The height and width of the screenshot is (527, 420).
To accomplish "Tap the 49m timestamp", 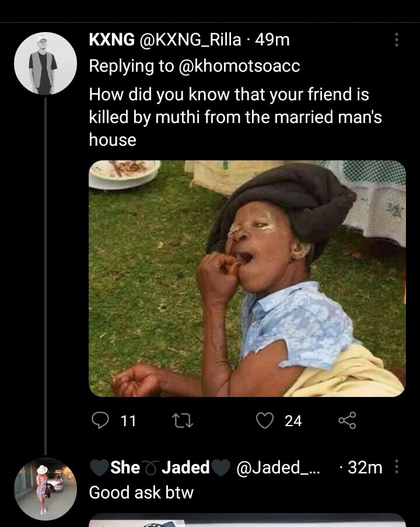I will (x=272, y=40).
